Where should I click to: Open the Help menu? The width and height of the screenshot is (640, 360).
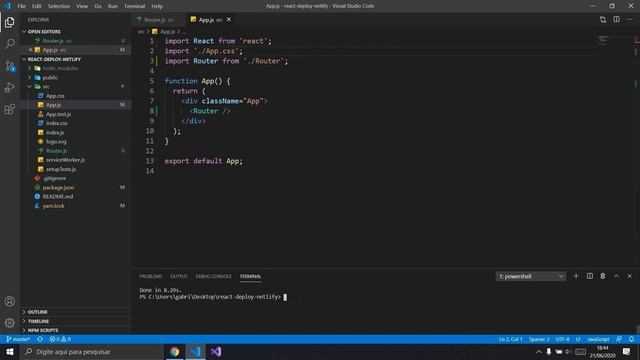157,6
